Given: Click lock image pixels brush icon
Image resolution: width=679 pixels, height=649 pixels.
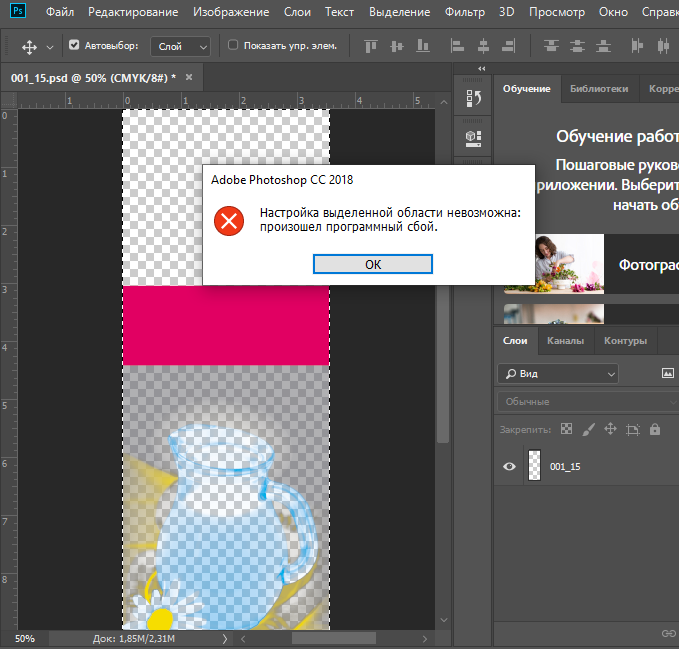Looking at the screenshot, I should click(x=588, y=429).
